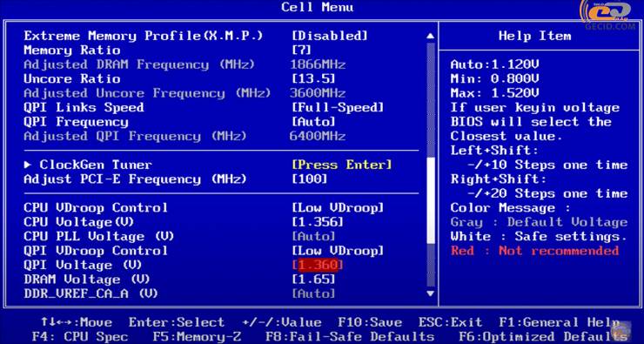Click [Press Enter] for ClockGen Tuner

tap(342, 165)
